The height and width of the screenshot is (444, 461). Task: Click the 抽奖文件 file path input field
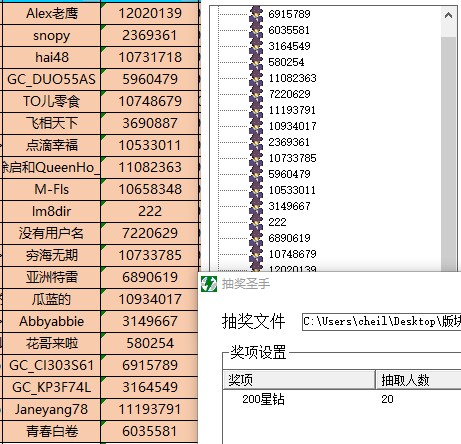(382, 322)
